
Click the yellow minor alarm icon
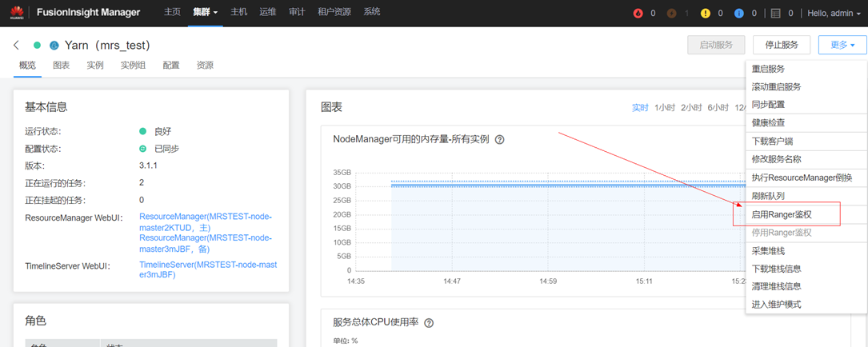706,13
